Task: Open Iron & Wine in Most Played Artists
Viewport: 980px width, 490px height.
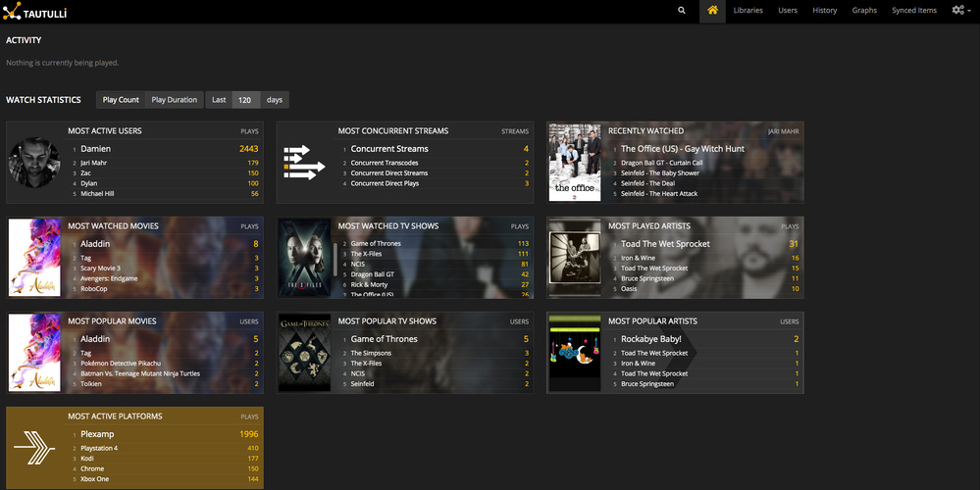Action: [638, 258]
